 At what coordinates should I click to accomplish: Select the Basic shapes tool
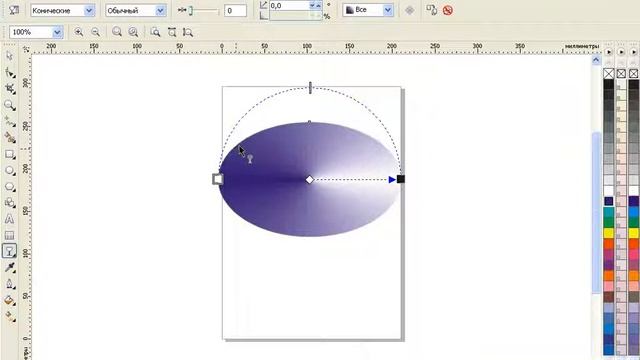click(9, 202)
